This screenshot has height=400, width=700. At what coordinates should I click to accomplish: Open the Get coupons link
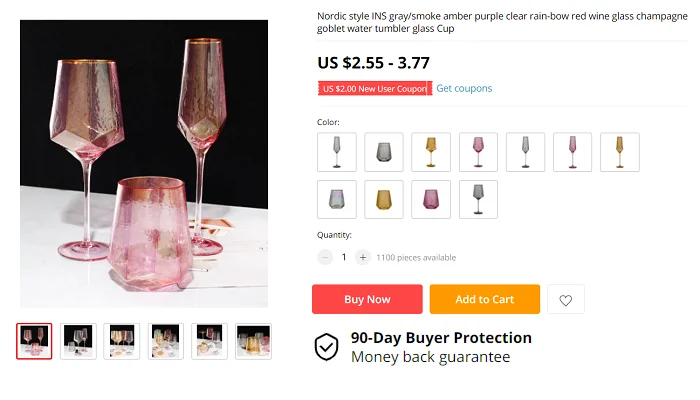(464, 88)
